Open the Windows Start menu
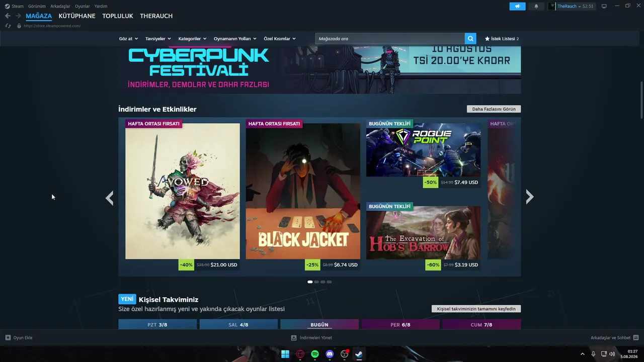This screenshot has width=644, height=362. pos(285,354)
